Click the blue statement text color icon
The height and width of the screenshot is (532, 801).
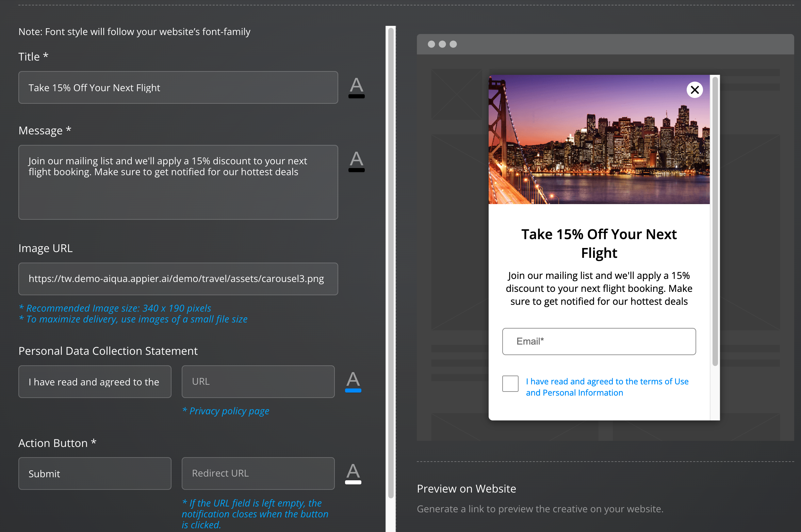click(353, 382)
